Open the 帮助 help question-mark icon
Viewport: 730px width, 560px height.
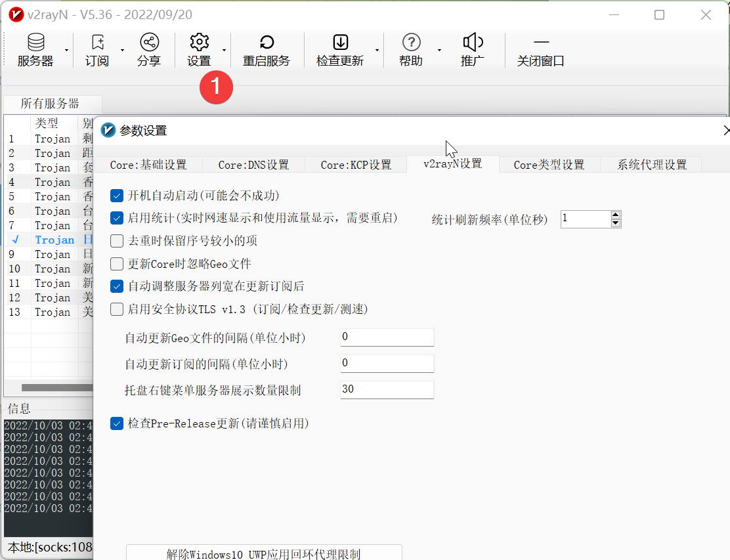[x=411, y=50]
